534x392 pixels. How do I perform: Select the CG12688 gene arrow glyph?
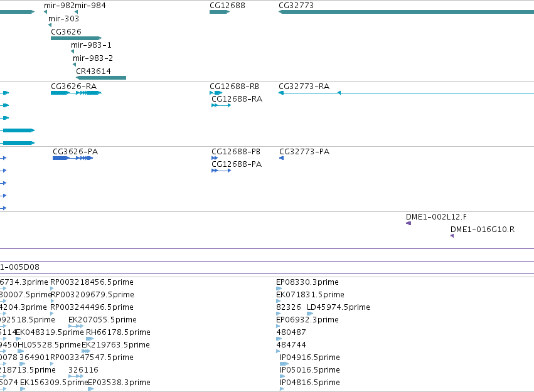tap(220, 12)
